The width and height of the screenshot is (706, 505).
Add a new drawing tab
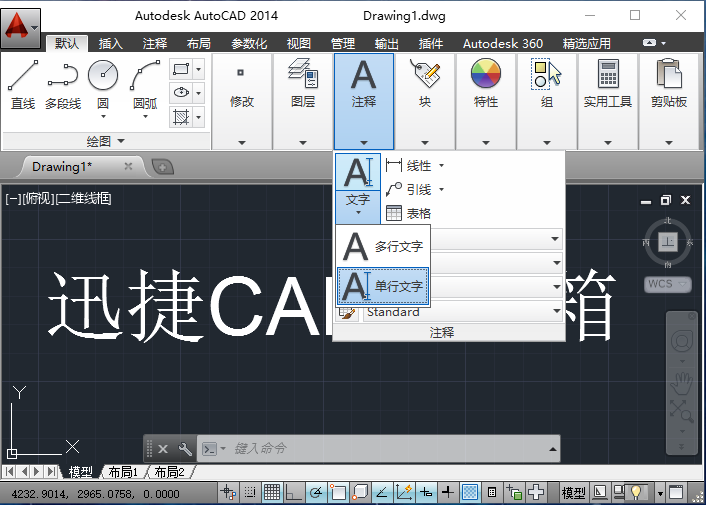tap(163, 167)
